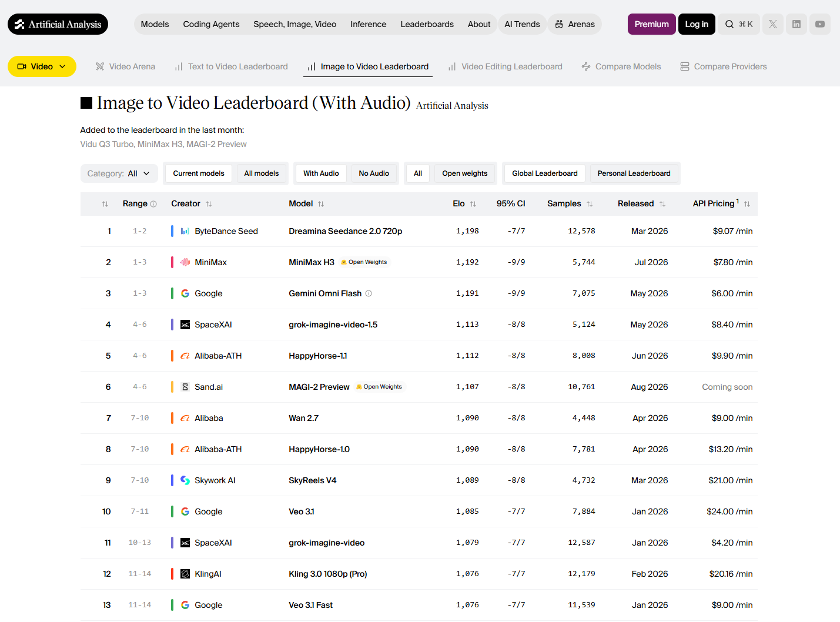Select the Open weights filter
The image size is (840, 622).
click(465, 173)
